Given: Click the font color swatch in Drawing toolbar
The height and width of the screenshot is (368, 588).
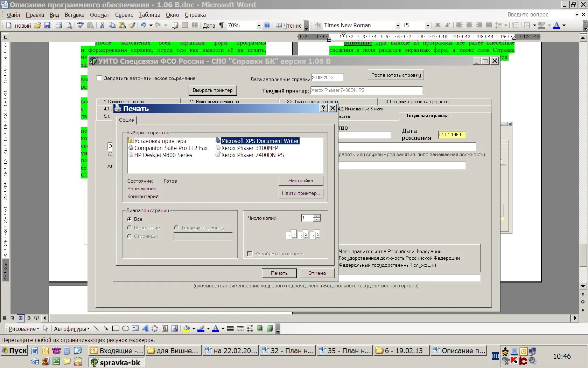Looking at the screenshot, I should click(x=216, y=328).
